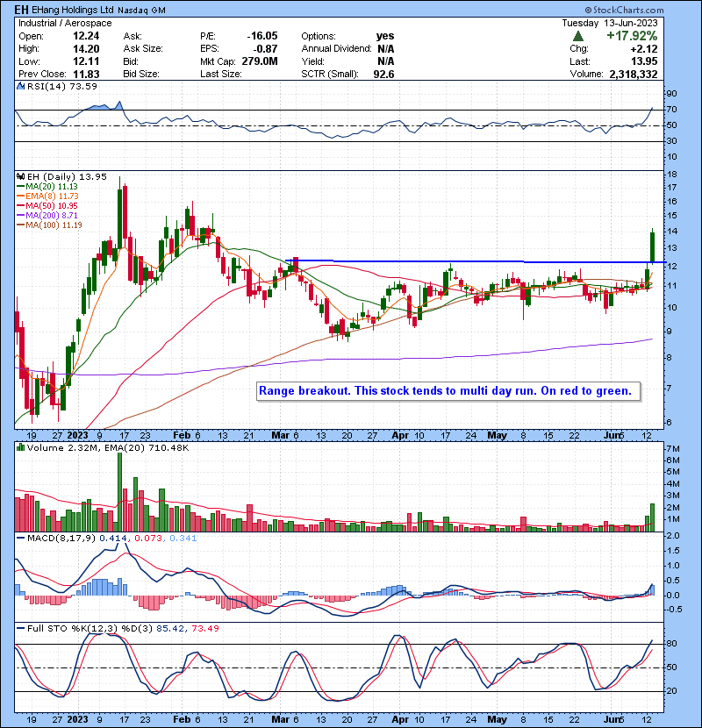The image size is (702, 728).
Task: Select the Volume value 2,318,332
Action: [x=634, y=74]
